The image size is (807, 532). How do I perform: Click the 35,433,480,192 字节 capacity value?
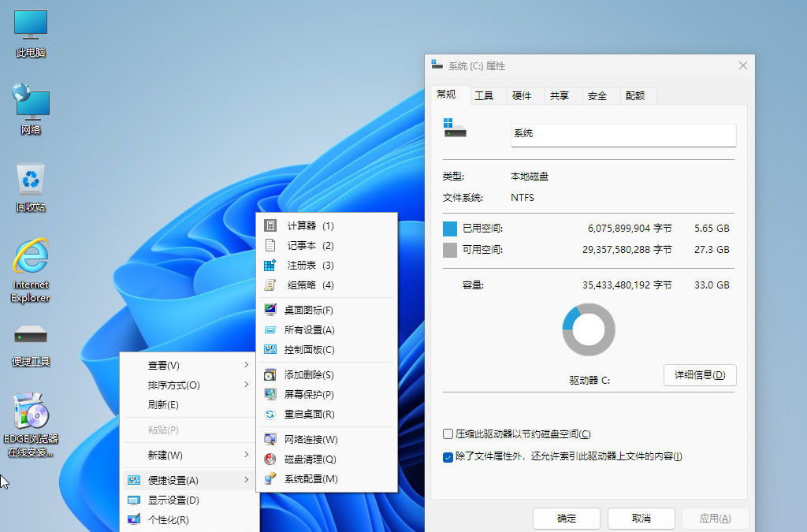coord(627,285)
